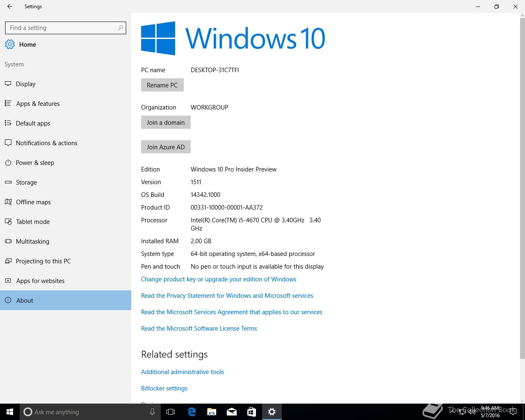
Task: Read the Privacy Statement link
Action: 227,296
